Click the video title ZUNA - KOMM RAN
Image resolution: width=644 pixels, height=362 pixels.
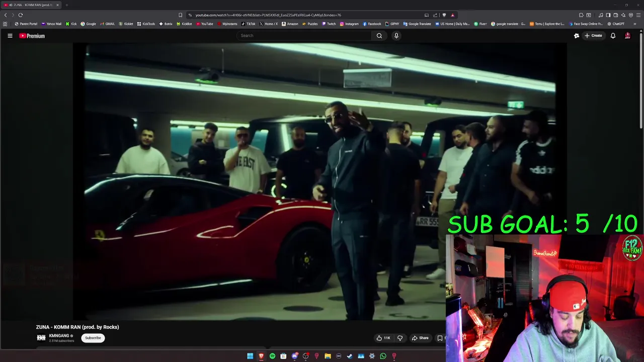pos(77,327)
